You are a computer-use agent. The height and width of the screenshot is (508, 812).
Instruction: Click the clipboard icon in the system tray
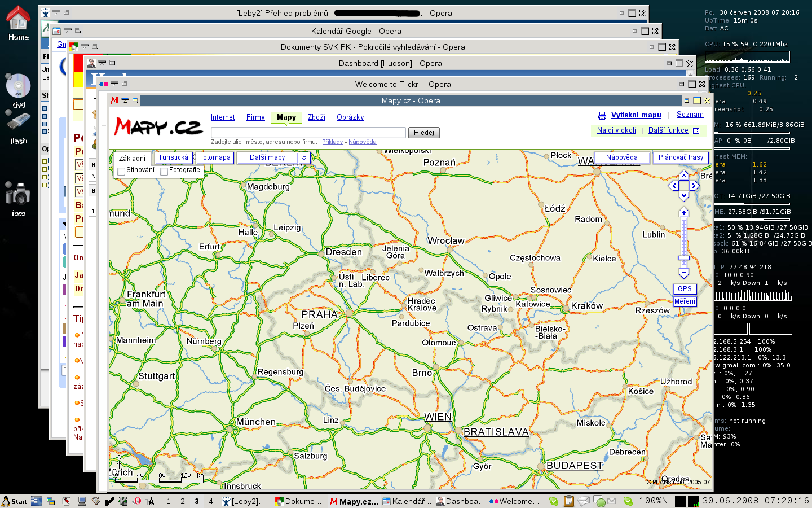pos(569,501)
